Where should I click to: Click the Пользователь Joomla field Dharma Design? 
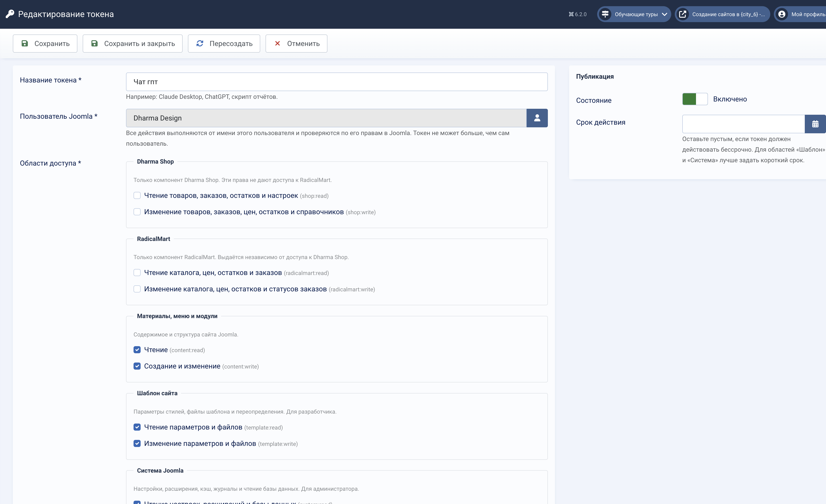326,118
